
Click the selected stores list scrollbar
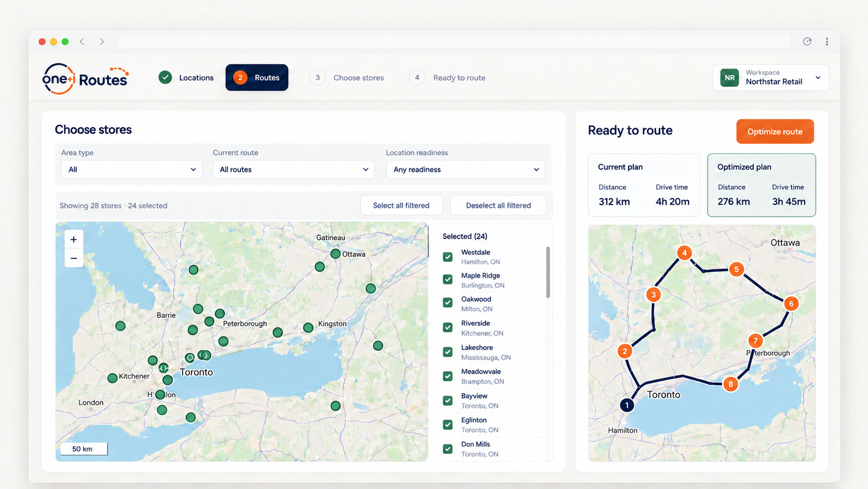(548, 272)
